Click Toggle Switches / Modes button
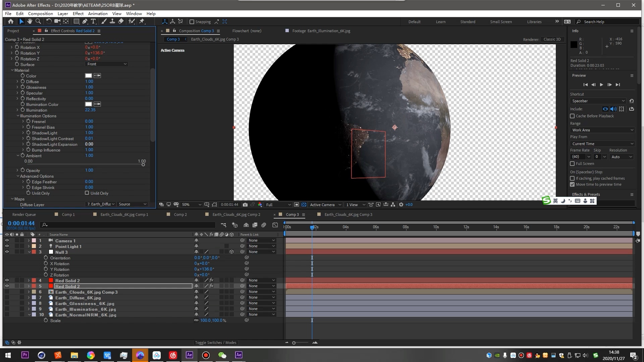644x362 pixels. point(216,343)
